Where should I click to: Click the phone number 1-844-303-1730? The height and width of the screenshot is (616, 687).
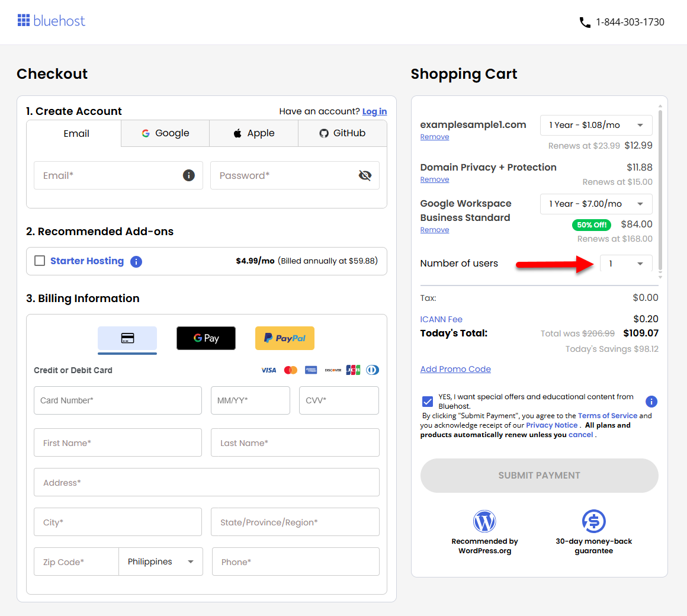click(x=630, y=23)
